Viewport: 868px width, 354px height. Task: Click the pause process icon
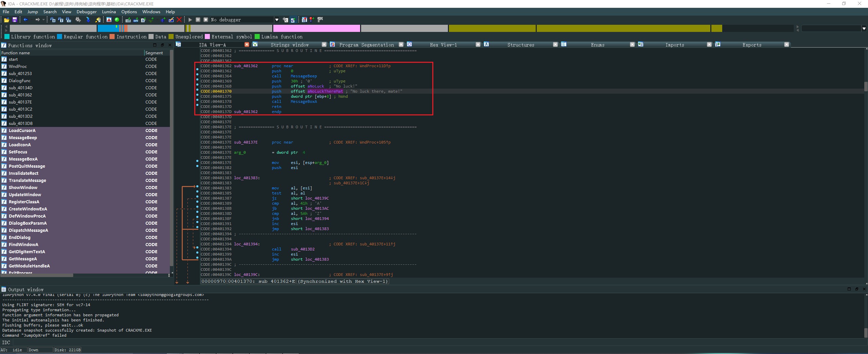198,20
